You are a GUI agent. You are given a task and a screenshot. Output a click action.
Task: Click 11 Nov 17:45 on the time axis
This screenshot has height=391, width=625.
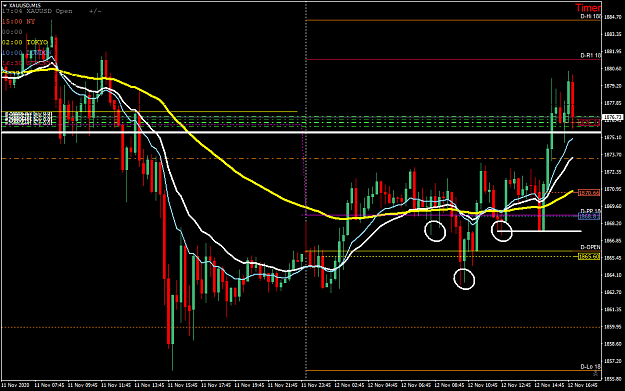pyautogui.click(x=216, y=385)
